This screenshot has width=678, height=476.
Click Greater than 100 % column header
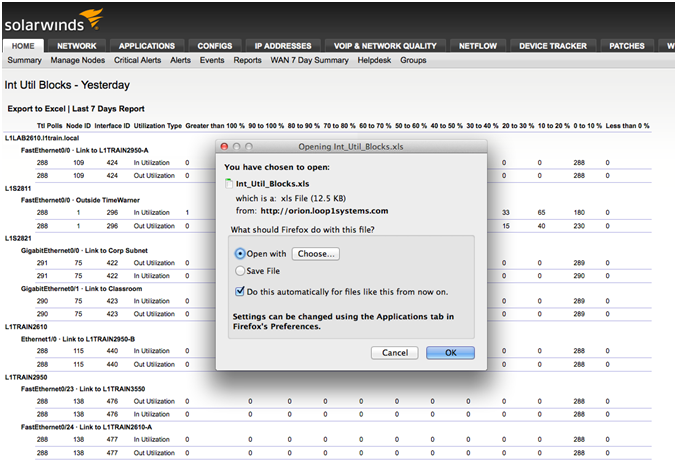pos(215,126)
